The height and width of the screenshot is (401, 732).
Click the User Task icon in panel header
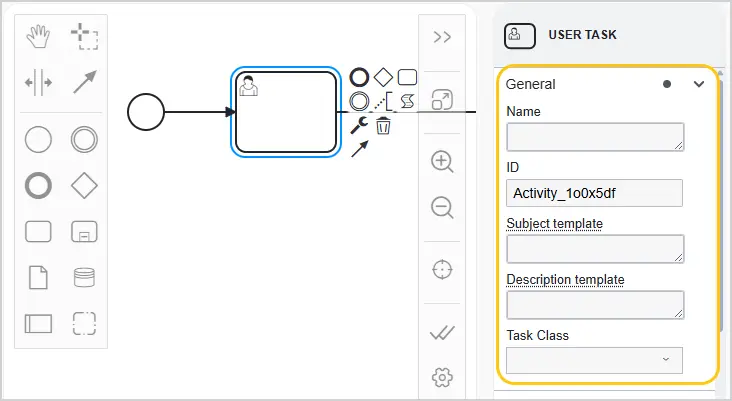pyautogui.click(x=520, y=35)
